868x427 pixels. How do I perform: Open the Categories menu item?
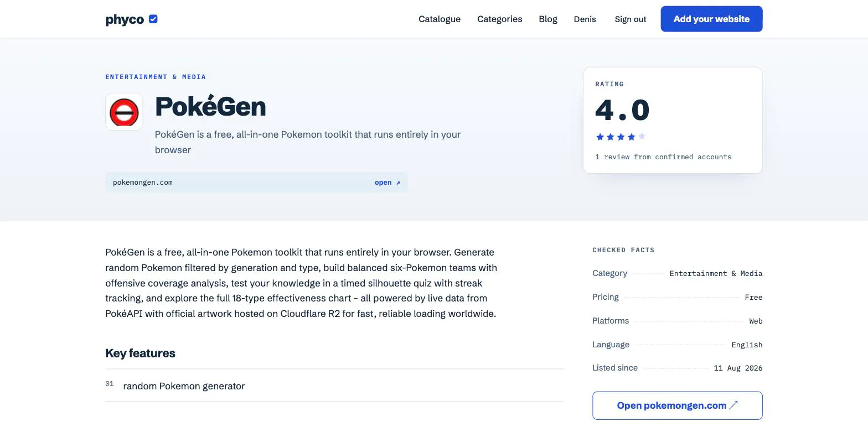click(500, 19)
